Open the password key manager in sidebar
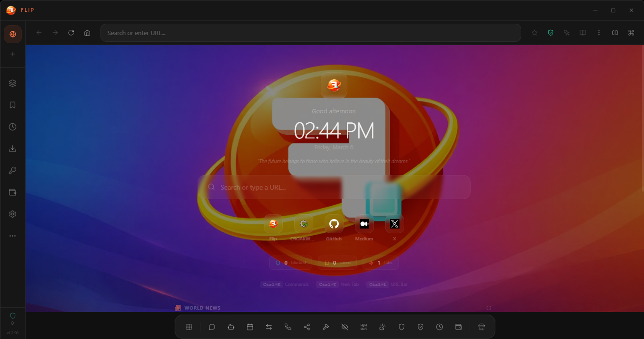 coord(12,170)
